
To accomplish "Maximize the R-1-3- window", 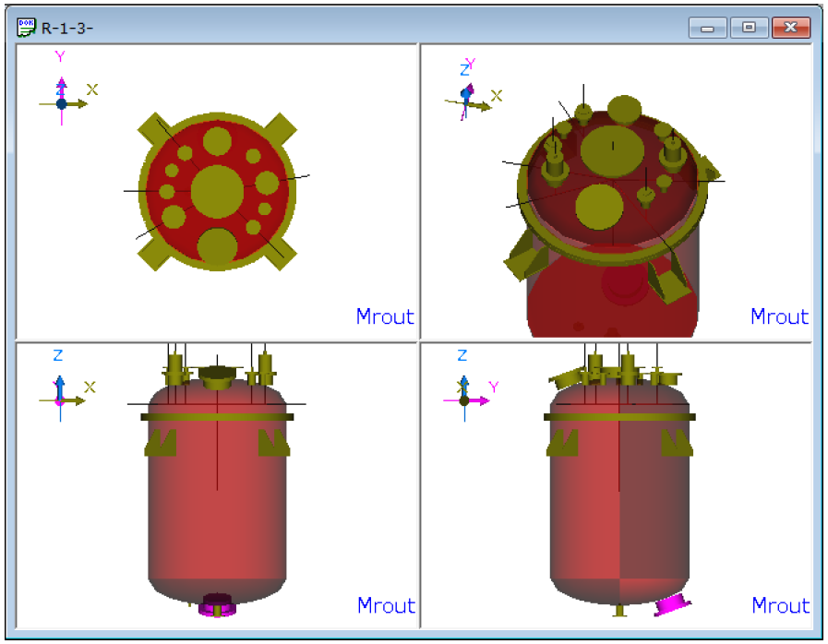I will (x=749, y=28).
